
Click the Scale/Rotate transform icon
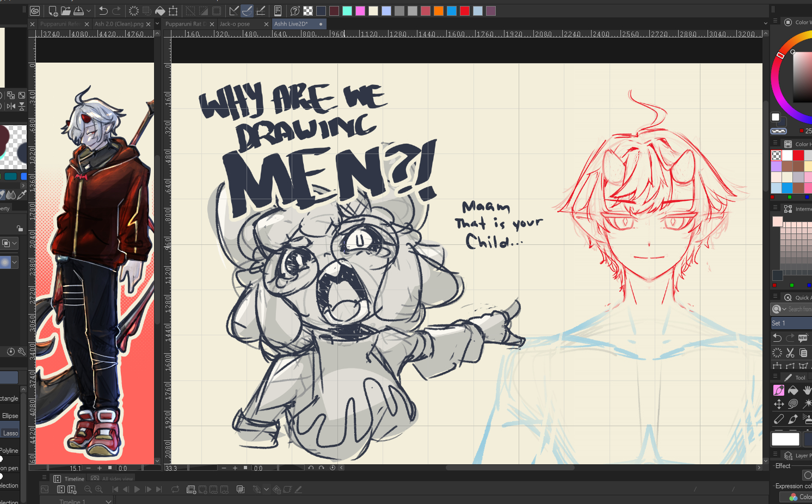pyautogui.click(x=173, y=11)
